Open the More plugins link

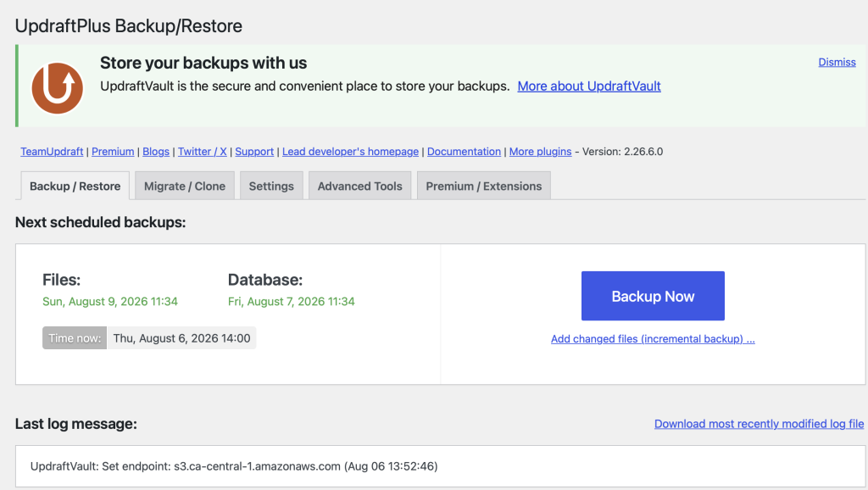pyautogui.click(x=540, y=152)
